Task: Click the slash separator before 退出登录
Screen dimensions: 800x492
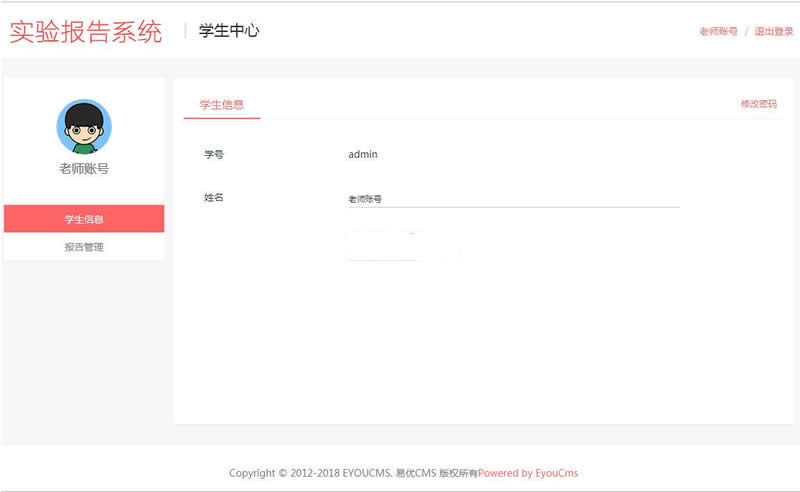Action: point(746,32)
